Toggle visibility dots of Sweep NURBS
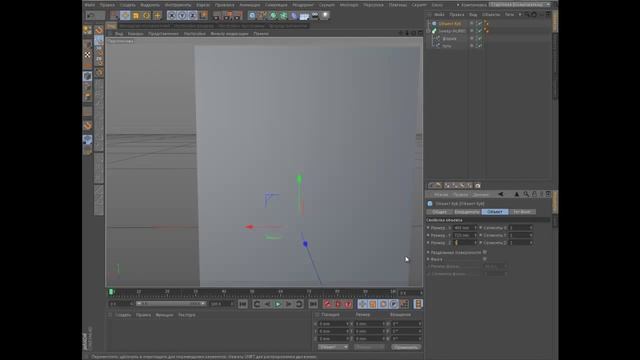The width and height of the screenshot is (640, 360). pos(472,31)
